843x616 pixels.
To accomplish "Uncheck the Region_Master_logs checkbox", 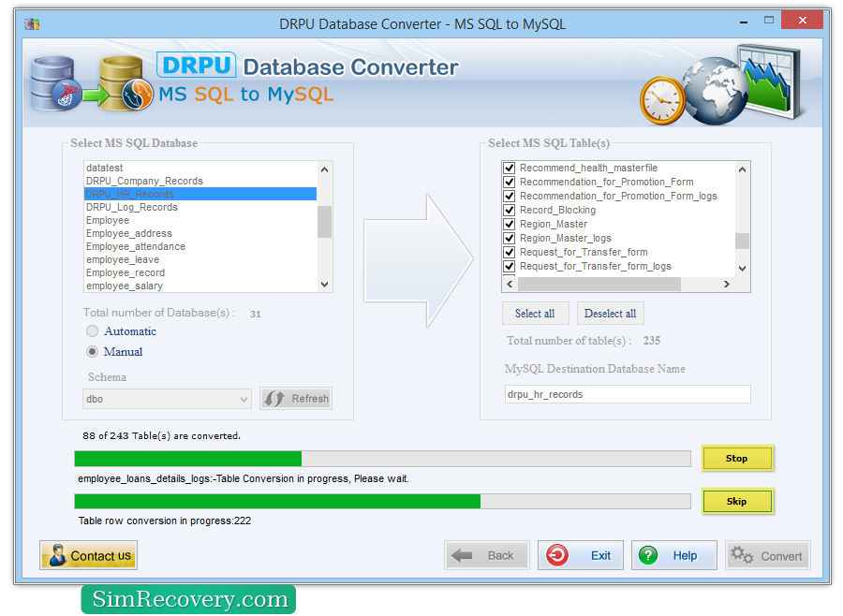I will point(510,238).
